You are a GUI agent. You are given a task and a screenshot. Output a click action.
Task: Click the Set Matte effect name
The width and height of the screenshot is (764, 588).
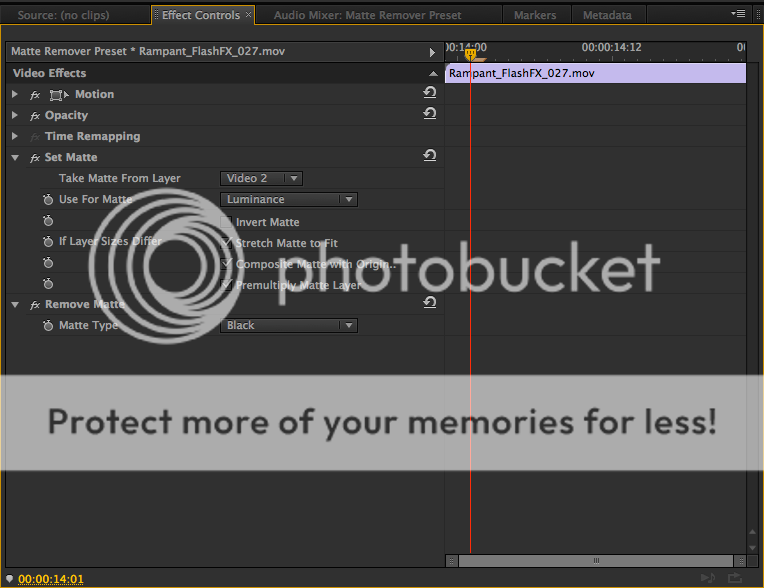pyautogui.click(x=71, y=157)
